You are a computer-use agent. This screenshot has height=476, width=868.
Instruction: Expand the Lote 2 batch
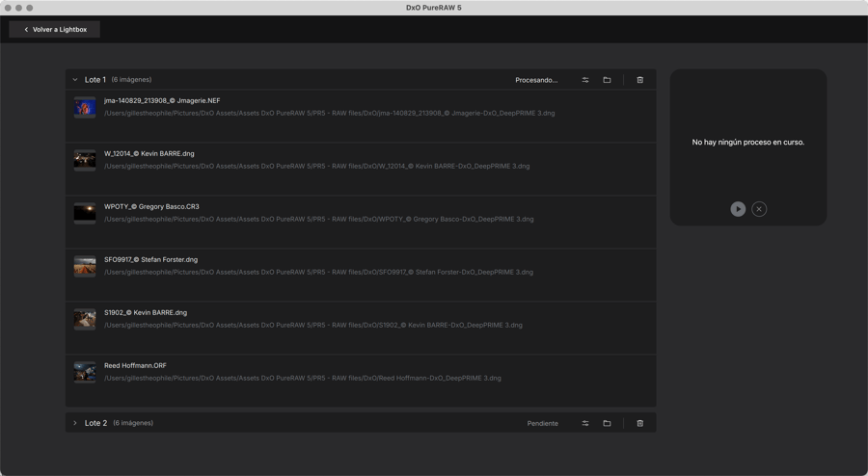point(75,423)
